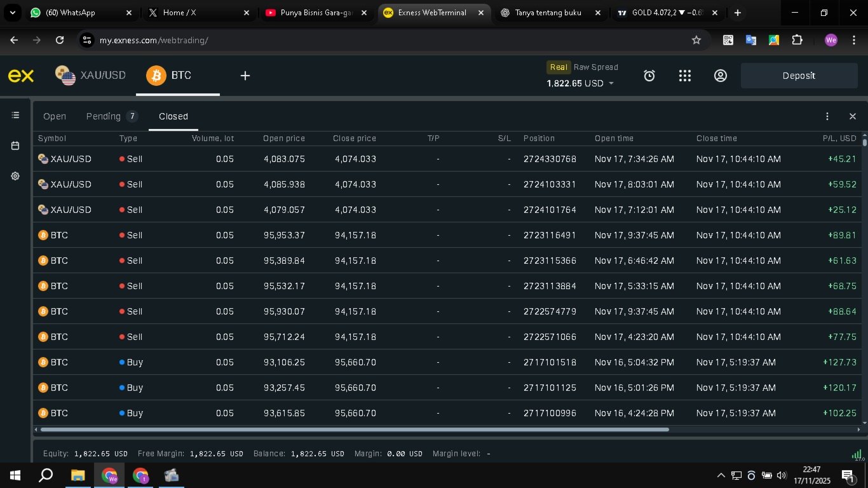Close the positions panel with the X

pos(852,116)
